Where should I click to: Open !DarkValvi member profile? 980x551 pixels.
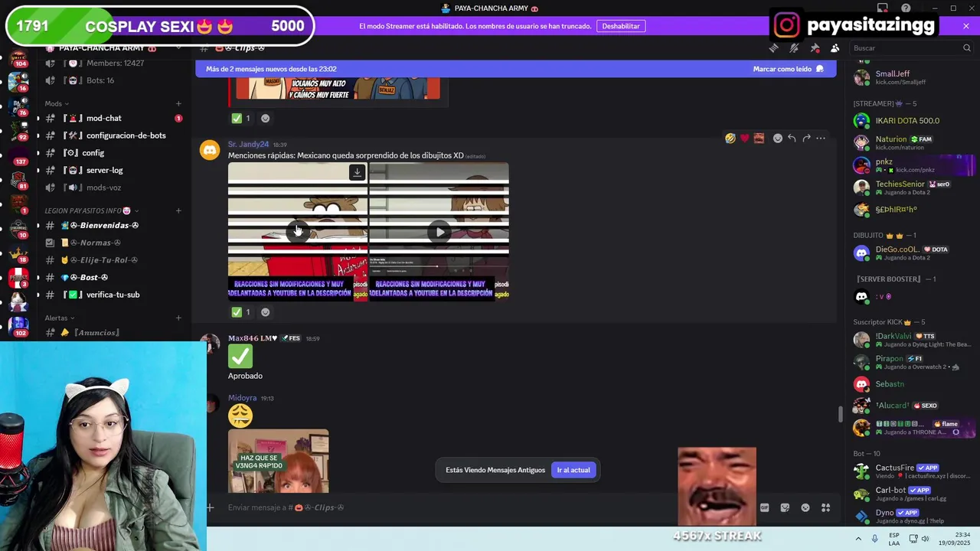click(x=913, y=340)
